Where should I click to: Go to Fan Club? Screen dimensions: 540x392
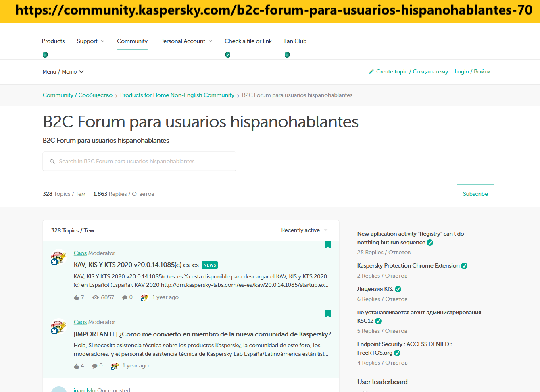click(295, 41)
